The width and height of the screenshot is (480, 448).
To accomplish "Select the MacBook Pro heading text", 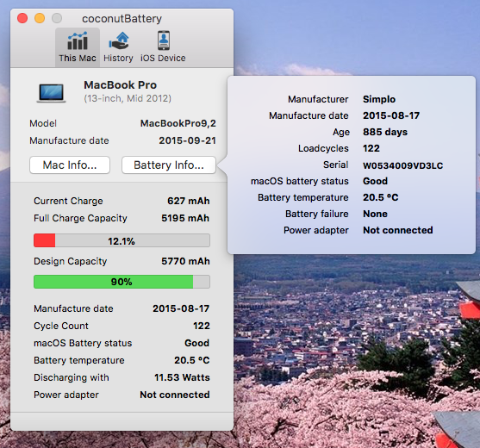I will coord(121,84).
